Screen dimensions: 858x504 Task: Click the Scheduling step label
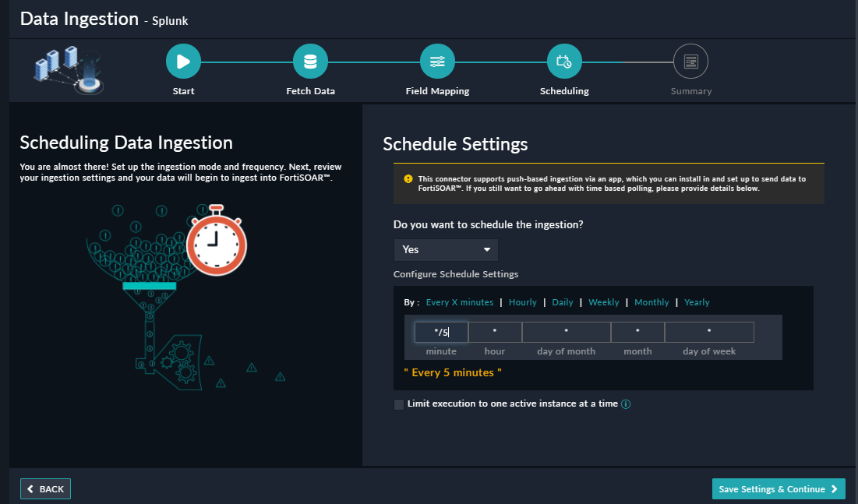tap(564, 91)
